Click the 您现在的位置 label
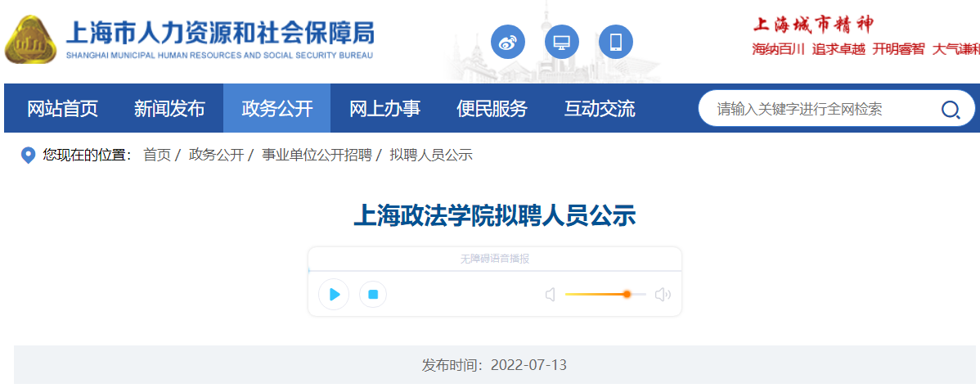The height and width of the screenshot is (388, 980). (88, 156)
